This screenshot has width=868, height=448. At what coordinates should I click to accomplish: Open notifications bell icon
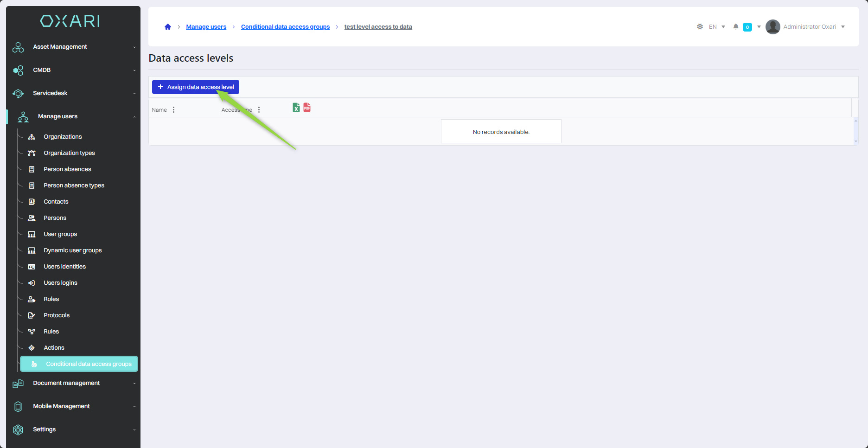[x=735, y=27]
